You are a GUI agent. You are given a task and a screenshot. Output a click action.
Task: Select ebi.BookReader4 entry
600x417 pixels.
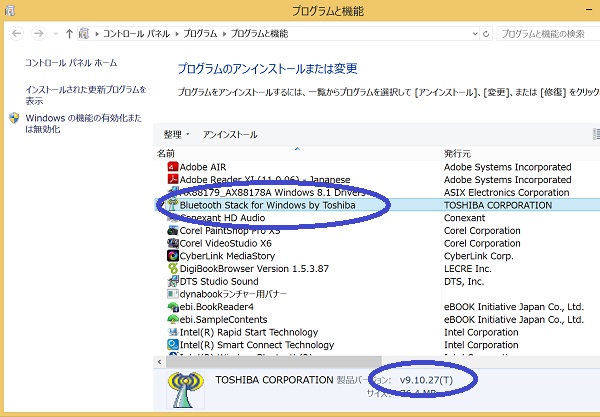point(217,307)
